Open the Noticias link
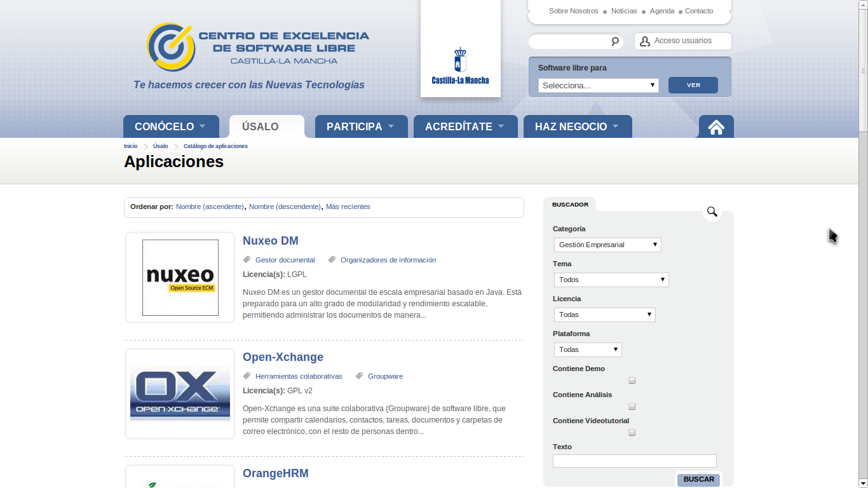This screenshot has width=868, height=488. click(624, 11)
